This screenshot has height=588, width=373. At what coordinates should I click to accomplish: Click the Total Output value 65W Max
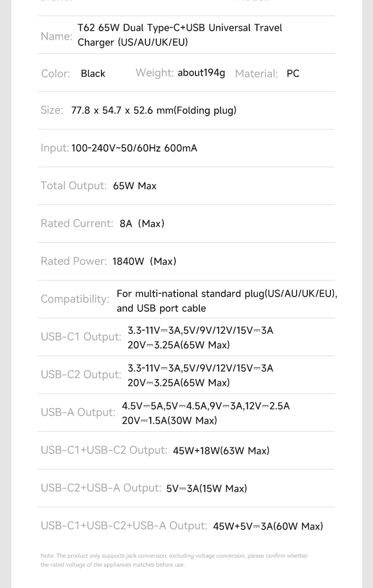135,186
